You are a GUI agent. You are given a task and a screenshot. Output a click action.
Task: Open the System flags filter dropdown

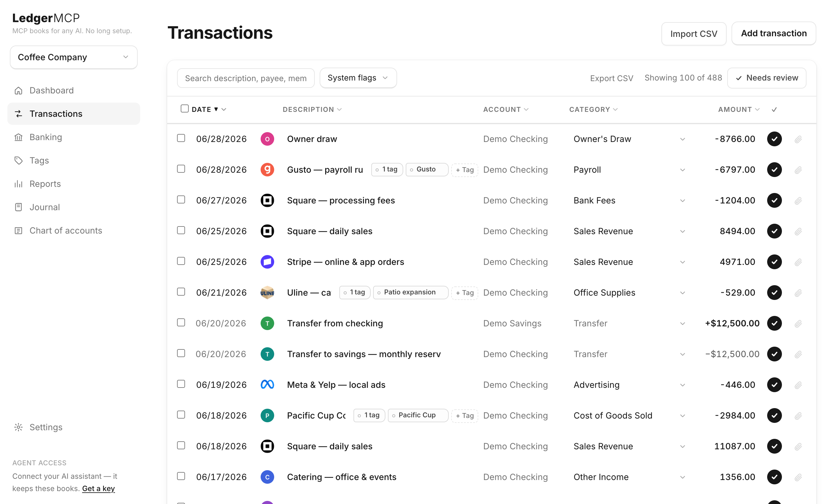point(358,78)
